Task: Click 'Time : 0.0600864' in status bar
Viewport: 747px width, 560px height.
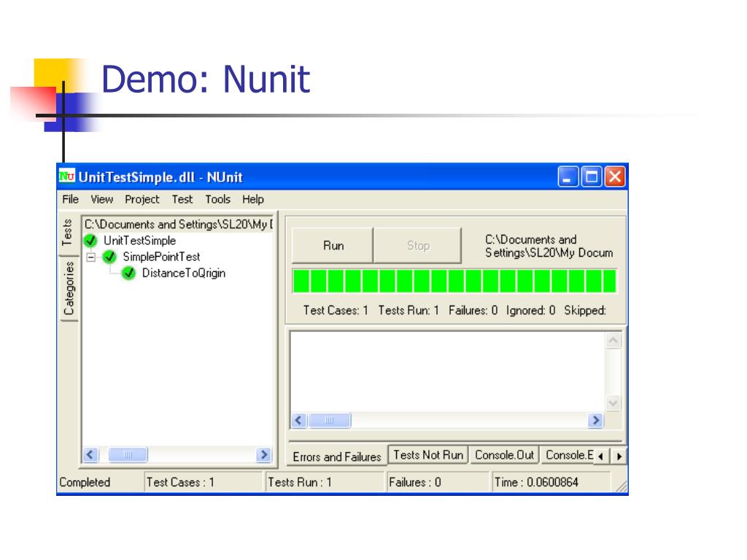Action: click(x=536, y=483)
